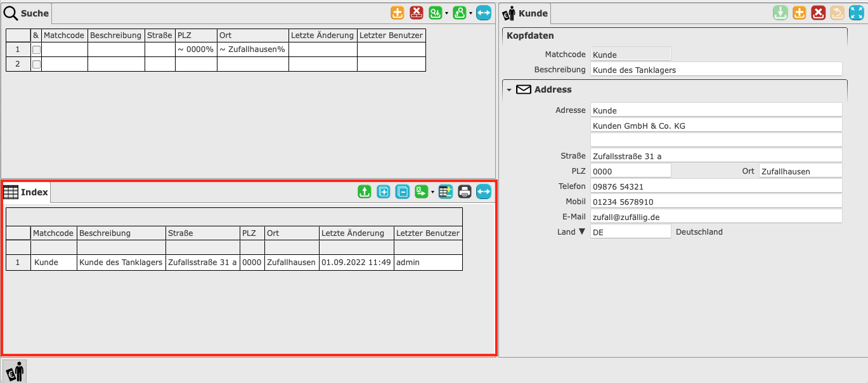
Task: Click the red delete customer record icon
Action: coord(819,13)
